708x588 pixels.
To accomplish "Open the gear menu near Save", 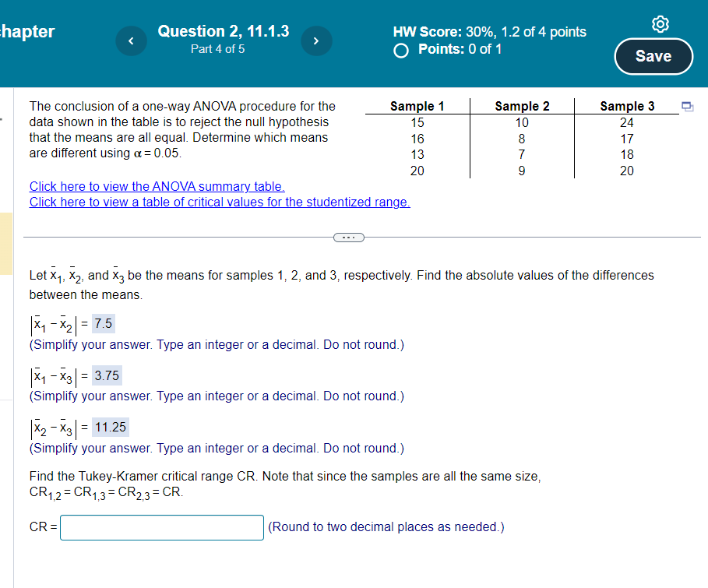I will pyautogui.click(x=660, y=24).
